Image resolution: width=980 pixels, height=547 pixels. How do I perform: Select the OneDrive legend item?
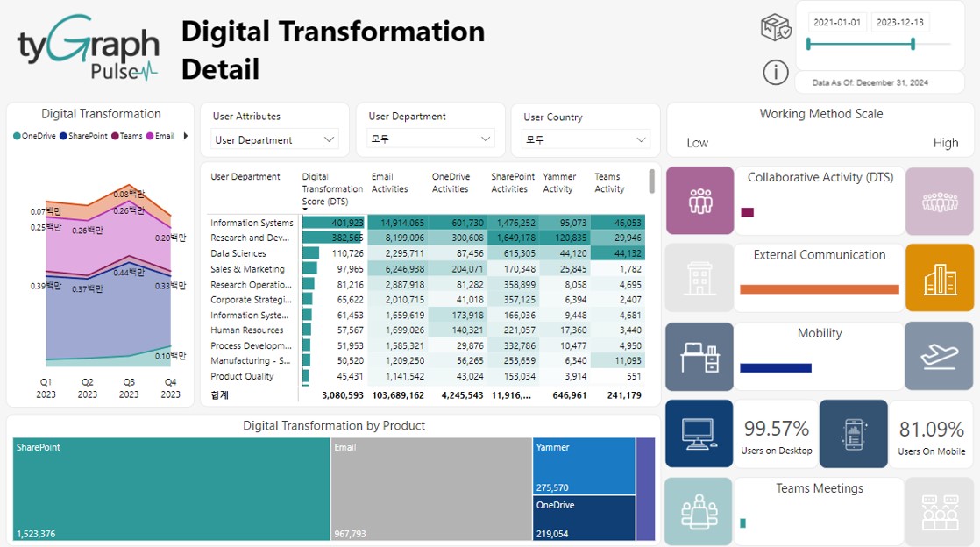click(34, 136)
